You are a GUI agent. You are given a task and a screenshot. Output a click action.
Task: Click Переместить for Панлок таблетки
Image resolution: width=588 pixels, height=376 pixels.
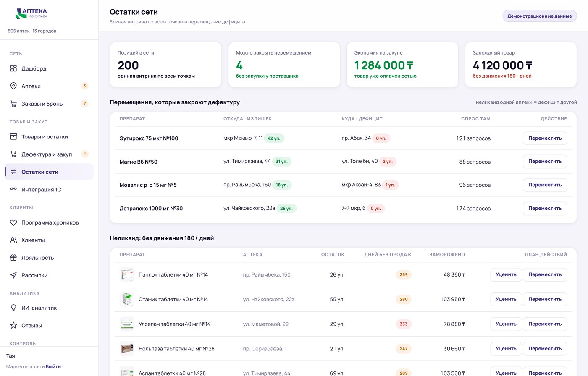[545, 274]
